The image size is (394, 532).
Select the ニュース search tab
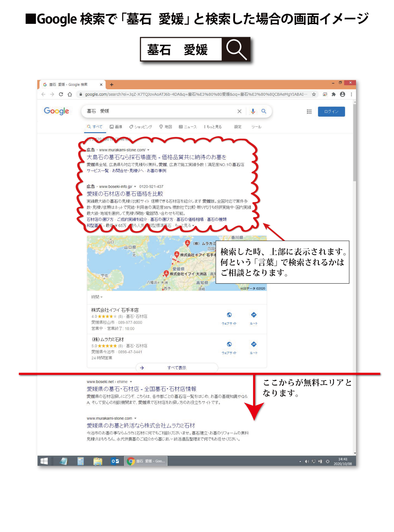pyautogui.click(x=188, y=127)
